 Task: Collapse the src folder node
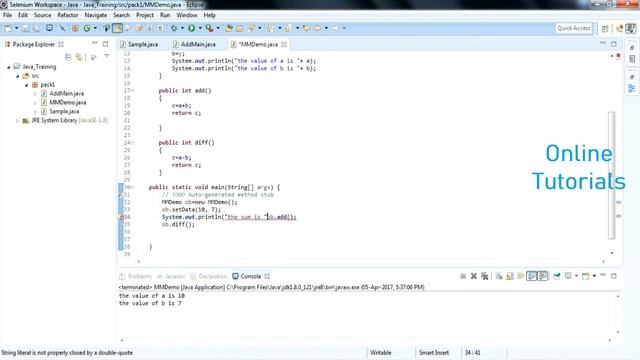18,76
